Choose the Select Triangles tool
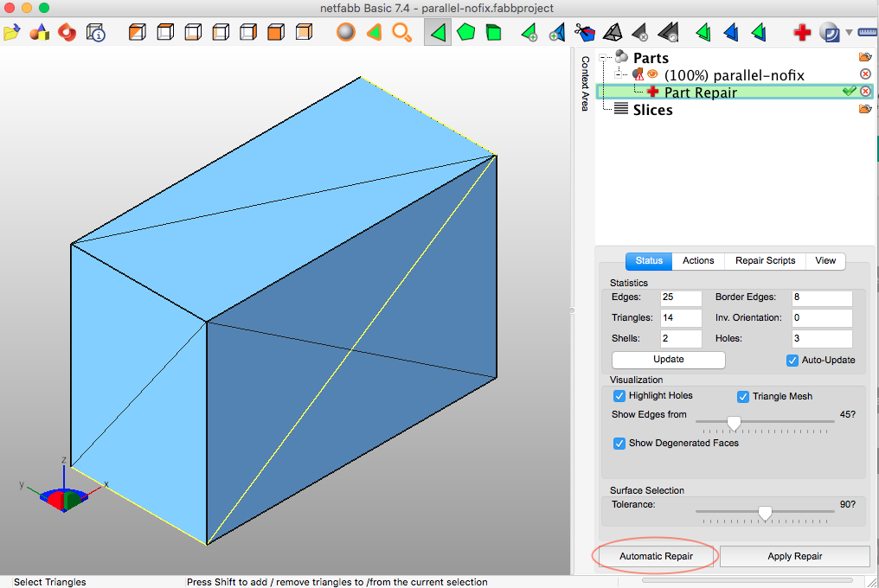Viewport: 879px width, 588px height. click(438, 33)
